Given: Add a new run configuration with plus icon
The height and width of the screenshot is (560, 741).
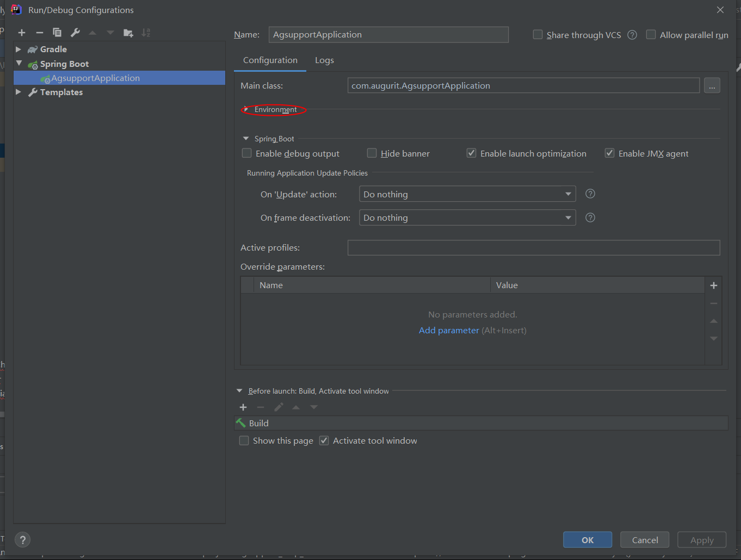Looking at the screenshot, I should pos(22,33).
